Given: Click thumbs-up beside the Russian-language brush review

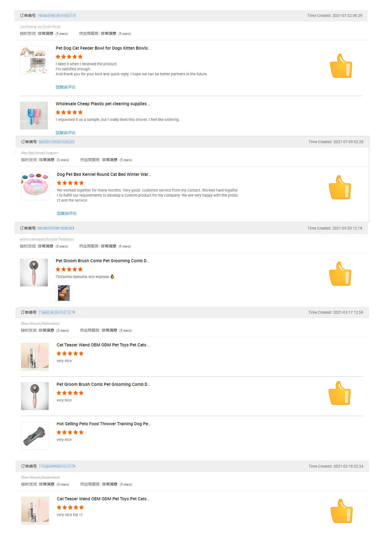Looking at the screenshot, I should (x=340, y=274).
